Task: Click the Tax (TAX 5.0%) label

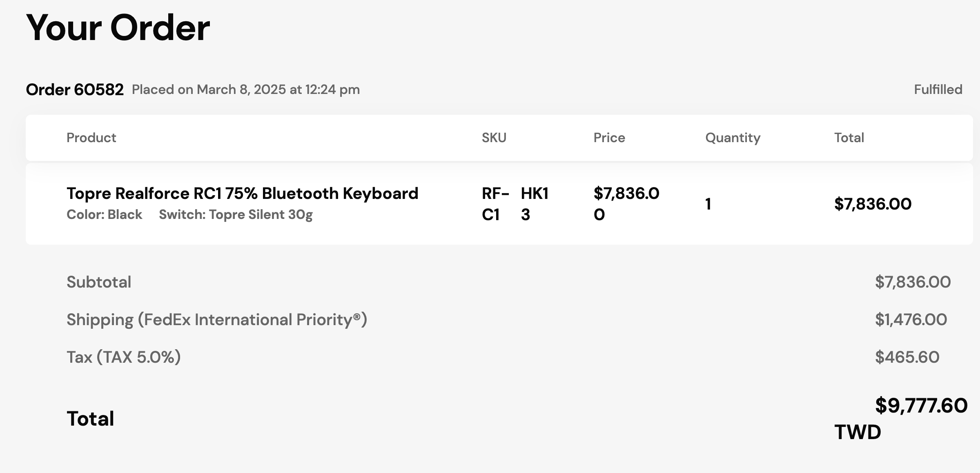Action: [124, 357]
